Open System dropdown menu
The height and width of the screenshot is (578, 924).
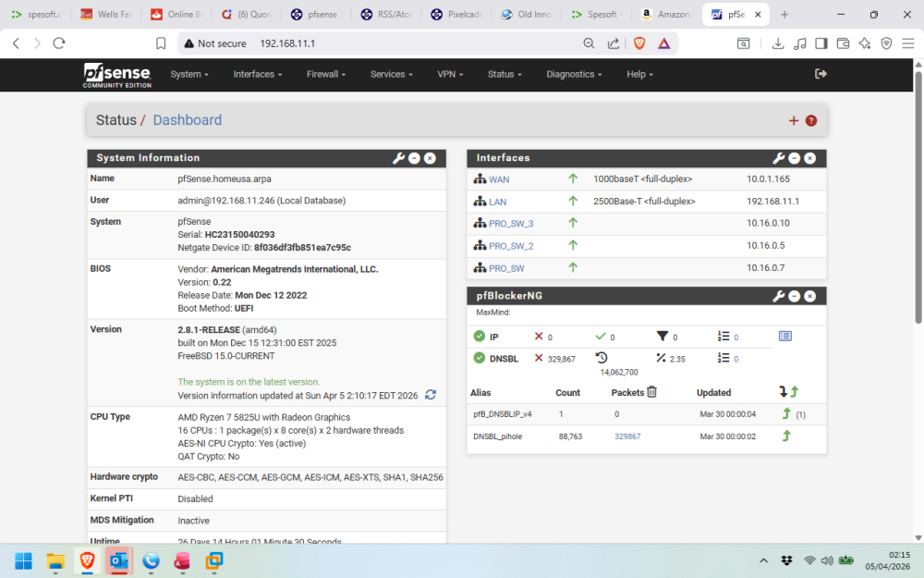[x=189, y=74]
